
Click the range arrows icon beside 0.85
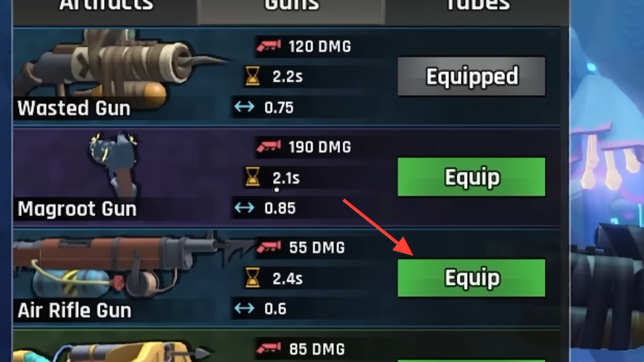click(x=244, y=207)
